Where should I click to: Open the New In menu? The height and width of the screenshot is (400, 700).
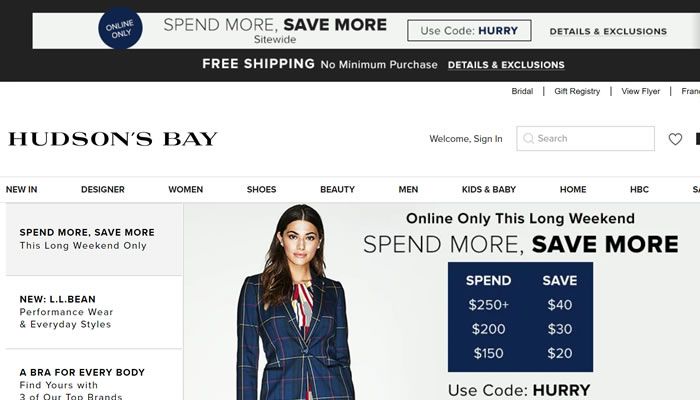(21, 189)
